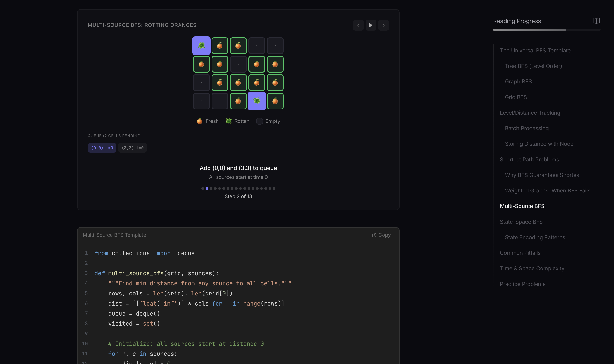Click the rotten cell in the bottom row
Screen dimensions: 614x364
pyautogui.click(x=257, y=101)
